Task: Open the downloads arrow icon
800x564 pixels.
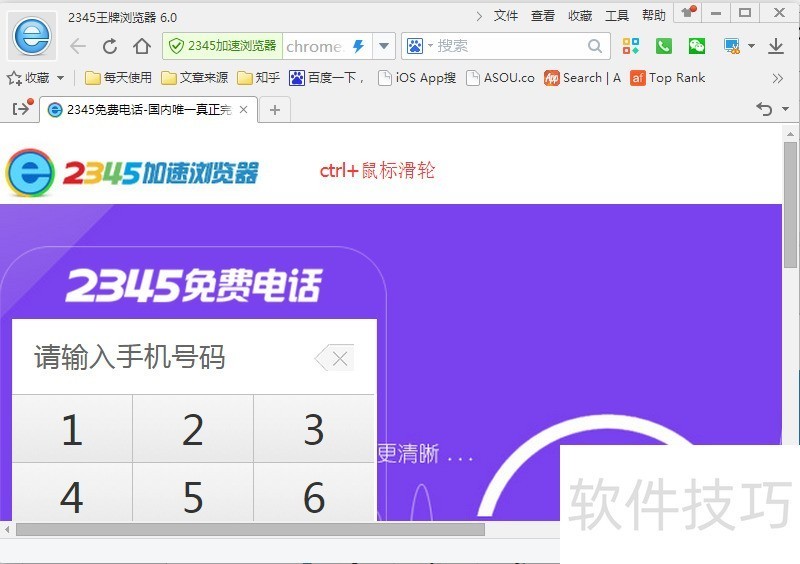Action: point(776,46)
